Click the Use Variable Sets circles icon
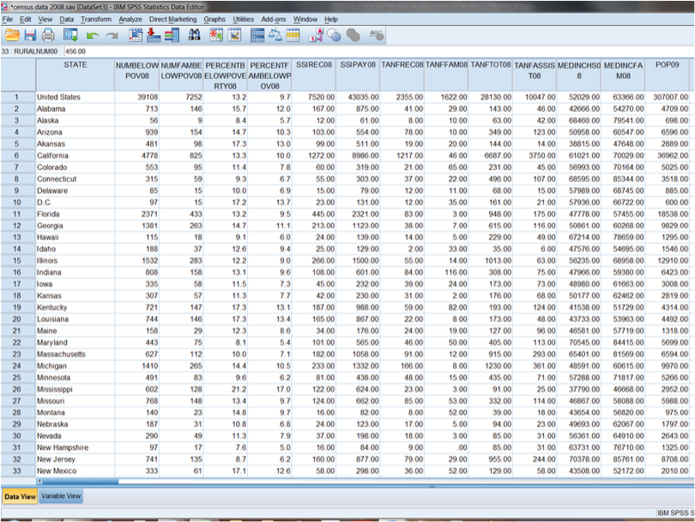Screen dimensions: 695x522 coord(335,35)
